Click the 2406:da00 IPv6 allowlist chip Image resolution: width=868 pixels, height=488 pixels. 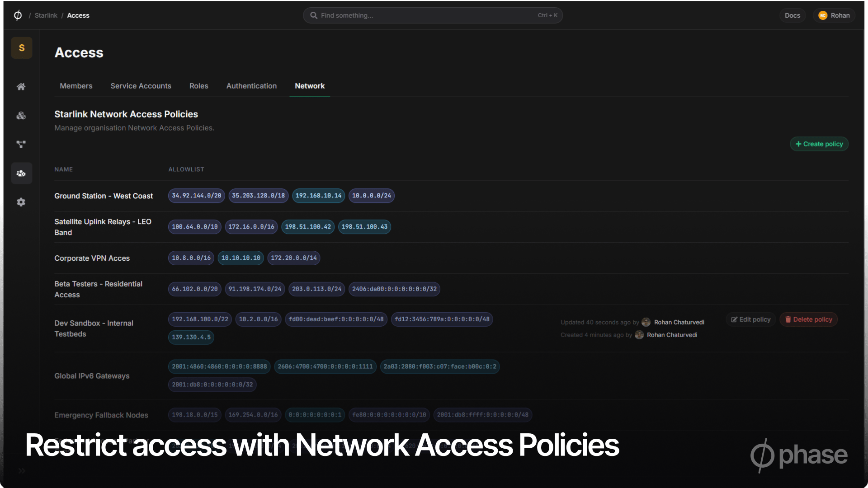(x=395, y=289)
